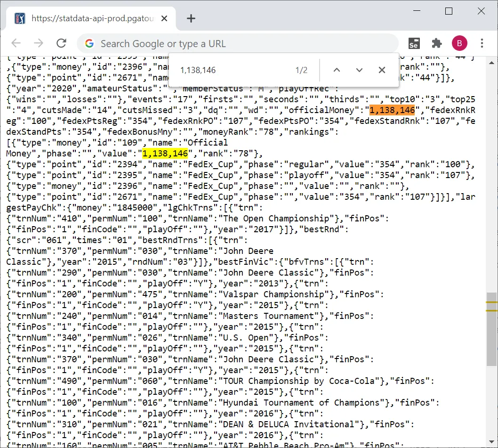Click the vertical scrollbar thumb
Viewport: 498px width, 448px height.
(492, 329)
